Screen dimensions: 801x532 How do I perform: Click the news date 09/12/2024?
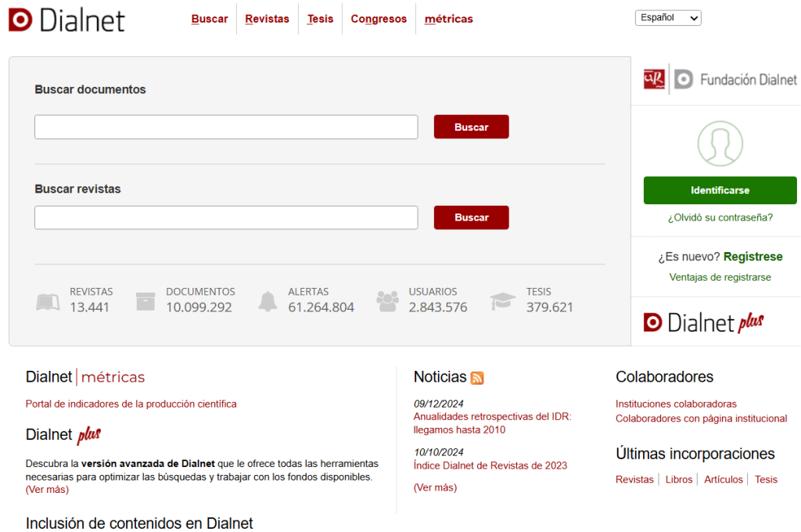pyautogui.click(x=438, y=404)
